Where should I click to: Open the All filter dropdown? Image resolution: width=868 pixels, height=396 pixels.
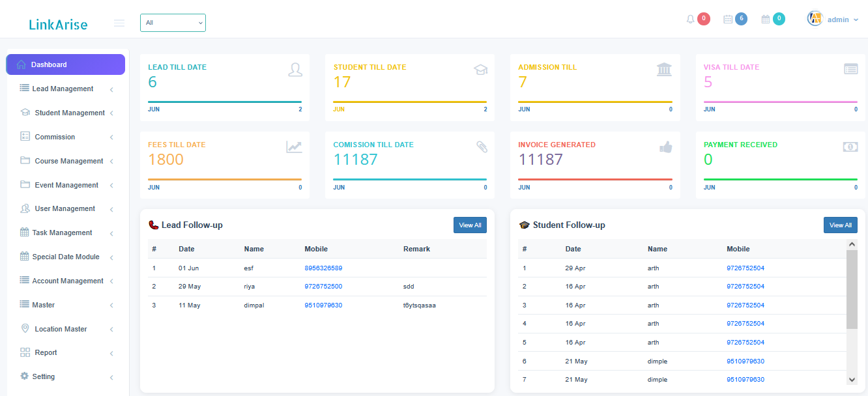[x=173, y=23]
